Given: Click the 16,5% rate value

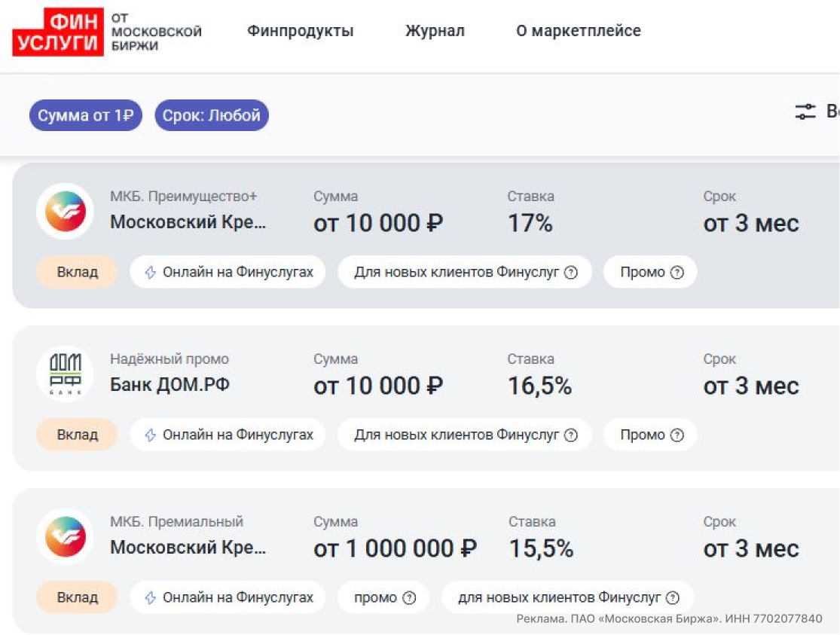Looking at the screenshot, I should tap(539, 386).
